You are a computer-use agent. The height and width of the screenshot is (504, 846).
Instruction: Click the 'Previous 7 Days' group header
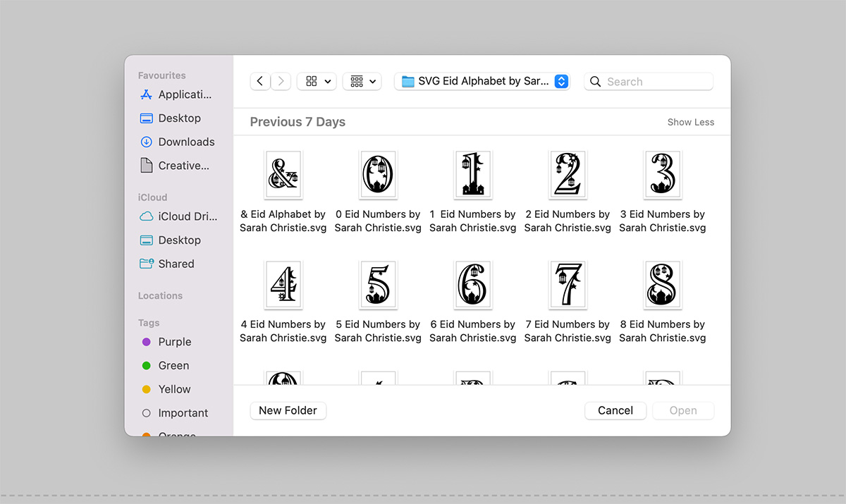pyautogui.click(x=298, y=122)
